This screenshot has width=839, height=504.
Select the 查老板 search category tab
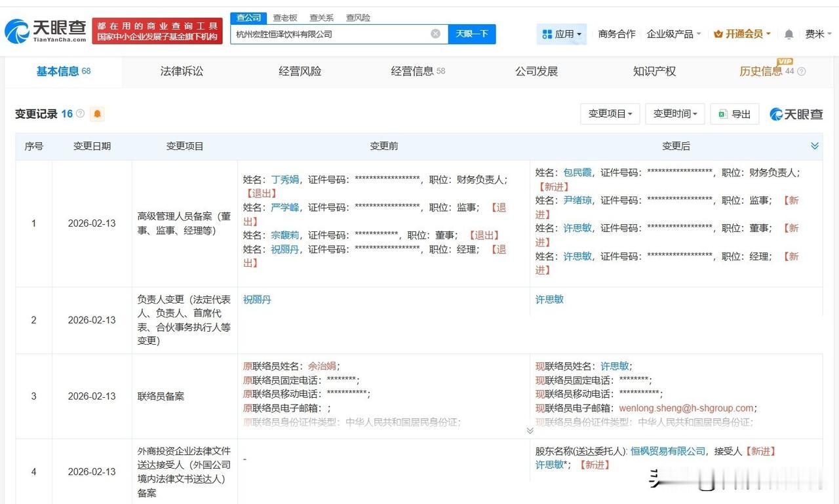pyautogui.click(x=284, y=18)
